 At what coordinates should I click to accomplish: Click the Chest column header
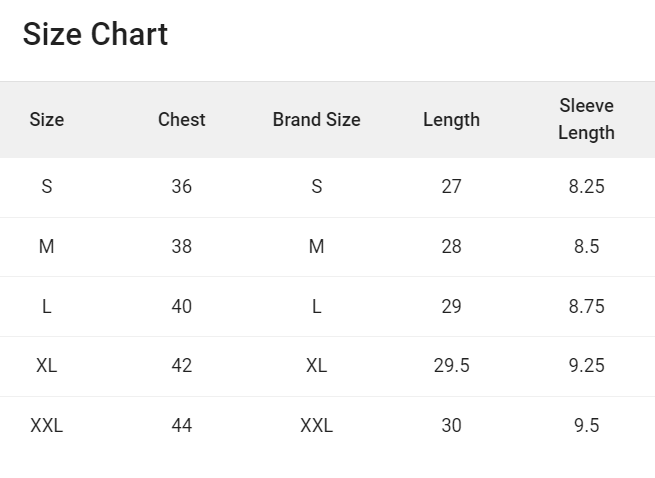click(x=182, y=120)
